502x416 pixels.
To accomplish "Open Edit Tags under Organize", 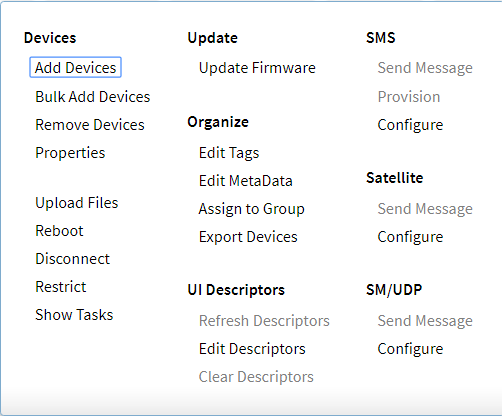I will (x=229, y=153).
